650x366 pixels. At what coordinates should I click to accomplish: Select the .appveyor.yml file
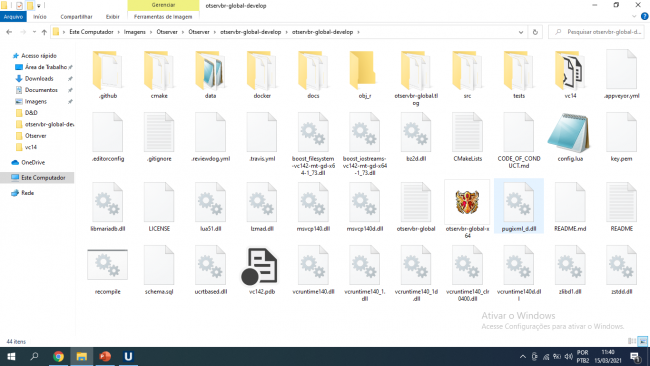[x=621, y=75]
